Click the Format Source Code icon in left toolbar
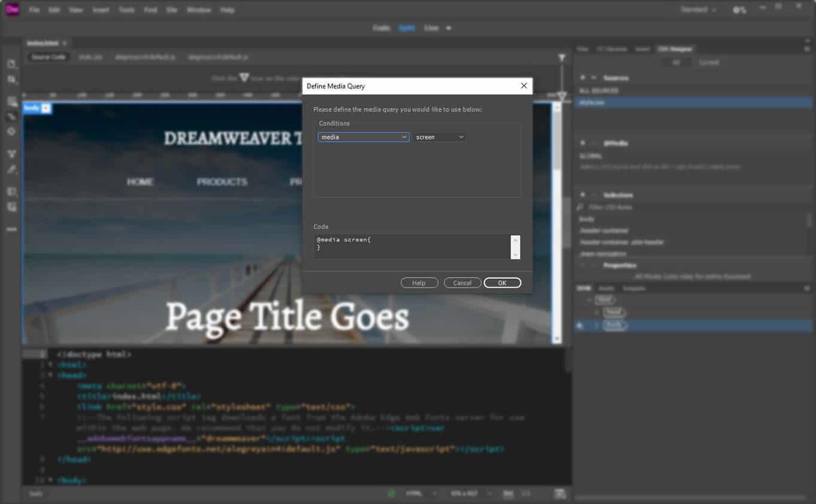The image size is (816, 504). (x=11, y=169)
